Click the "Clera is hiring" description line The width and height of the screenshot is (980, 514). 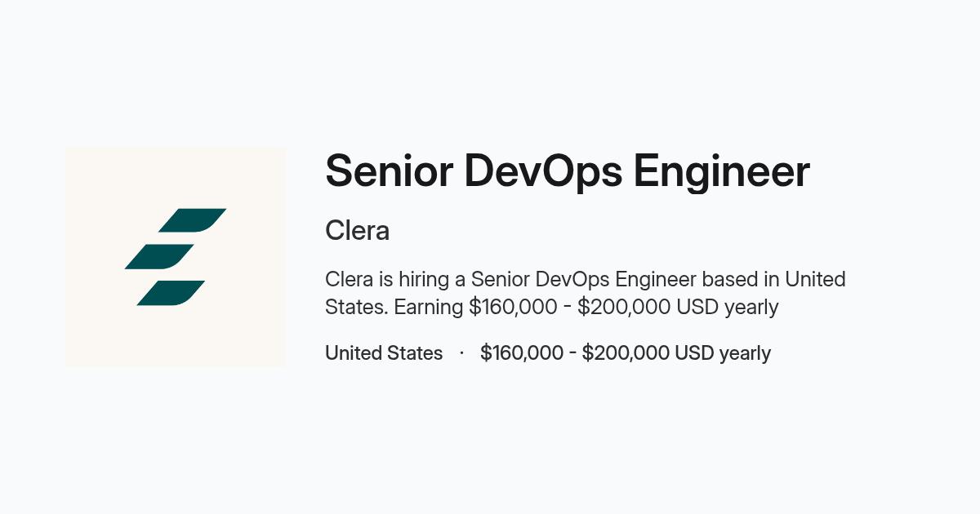[586, 279]
